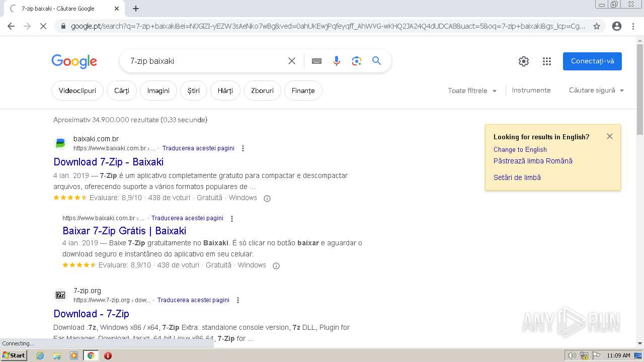Click the red security taskbar icon
Viewport: 644px width, 362px height.
(x=108, y=355)
